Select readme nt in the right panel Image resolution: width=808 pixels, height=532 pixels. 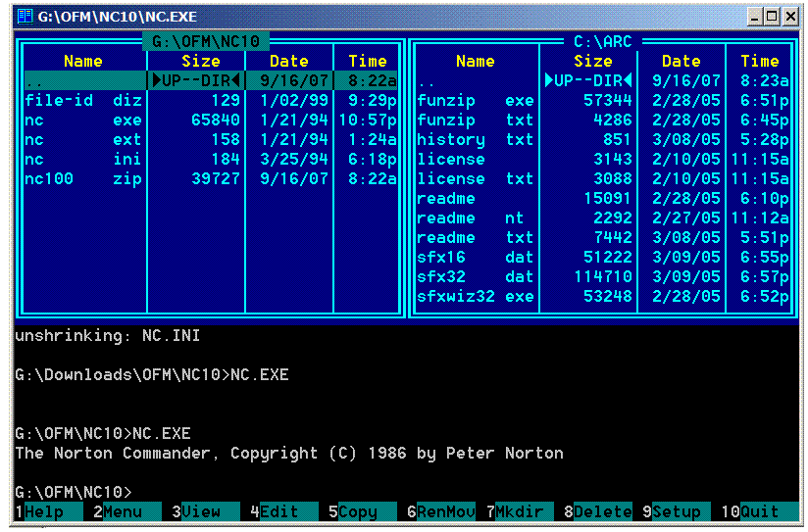(x=603, y=218)
